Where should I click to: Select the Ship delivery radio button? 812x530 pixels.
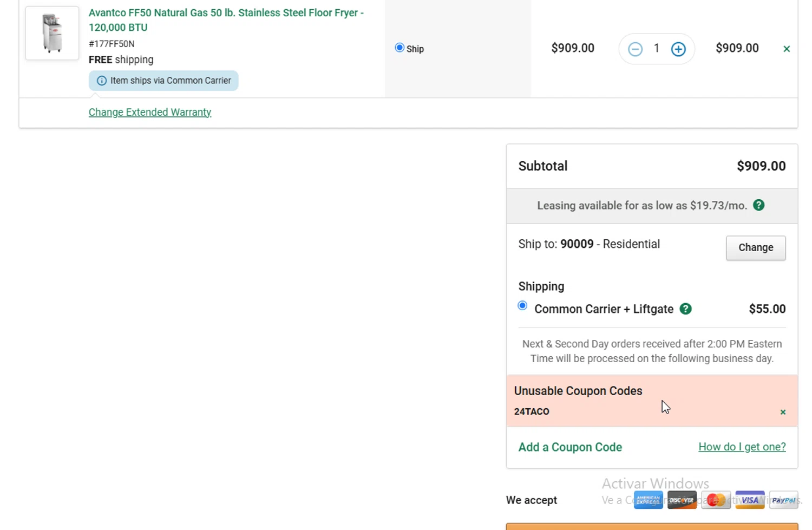400,48
